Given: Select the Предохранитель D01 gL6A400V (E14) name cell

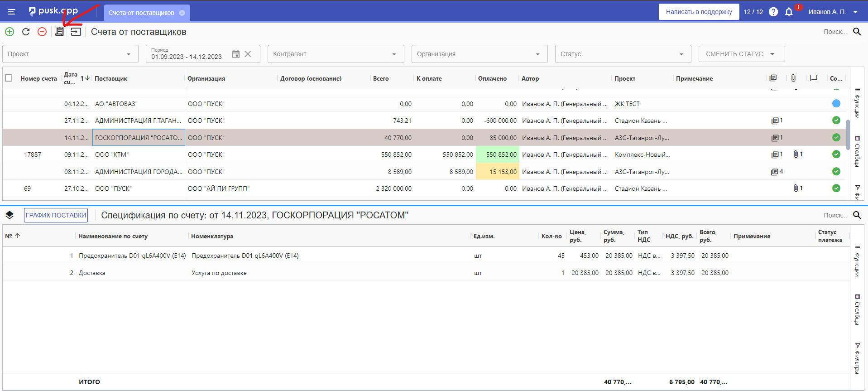Looking at the screenshot, I should pos(132,256).
